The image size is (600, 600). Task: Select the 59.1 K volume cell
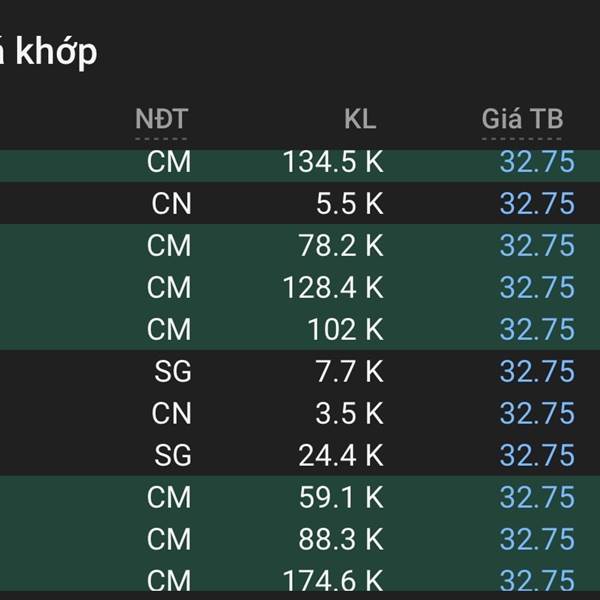(x=341, y=498)
